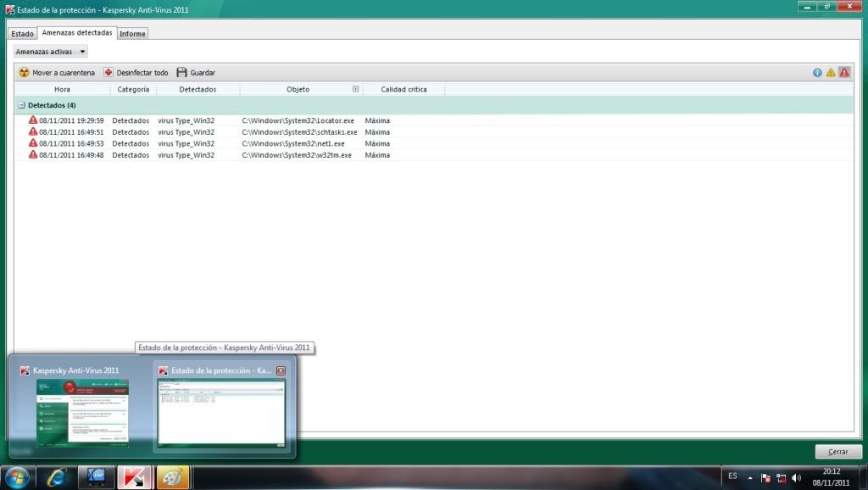868x490 pixels.
Task: Select the Amenazas detectadas tab
Action: click(x=77, y=33)
